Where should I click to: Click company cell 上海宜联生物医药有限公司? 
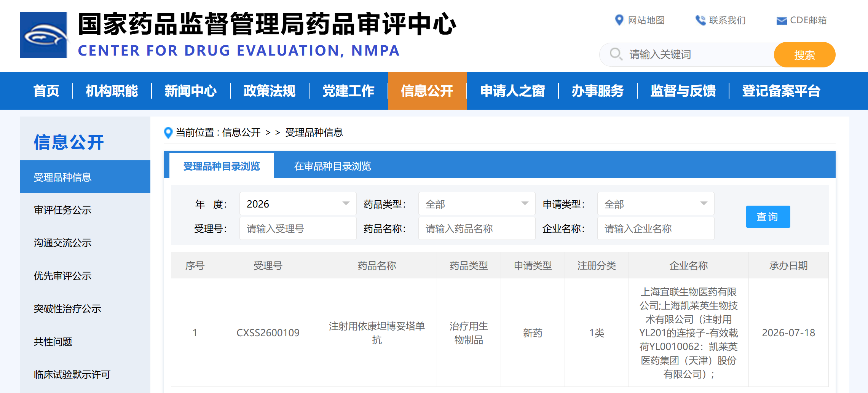[689, 333]
